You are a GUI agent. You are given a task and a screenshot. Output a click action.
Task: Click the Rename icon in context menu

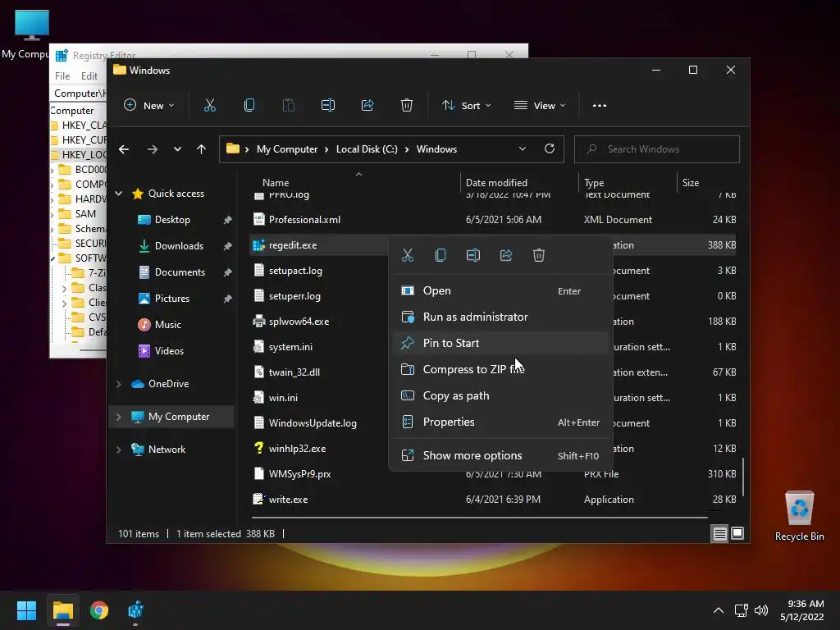point(473,255)
